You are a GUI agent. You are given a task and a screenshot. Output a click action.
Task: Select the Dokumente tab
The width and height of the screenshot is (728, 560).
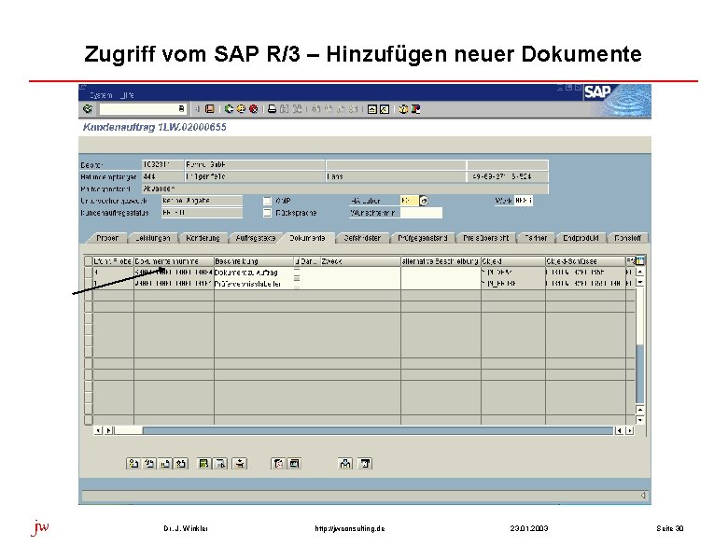point(307,238)
